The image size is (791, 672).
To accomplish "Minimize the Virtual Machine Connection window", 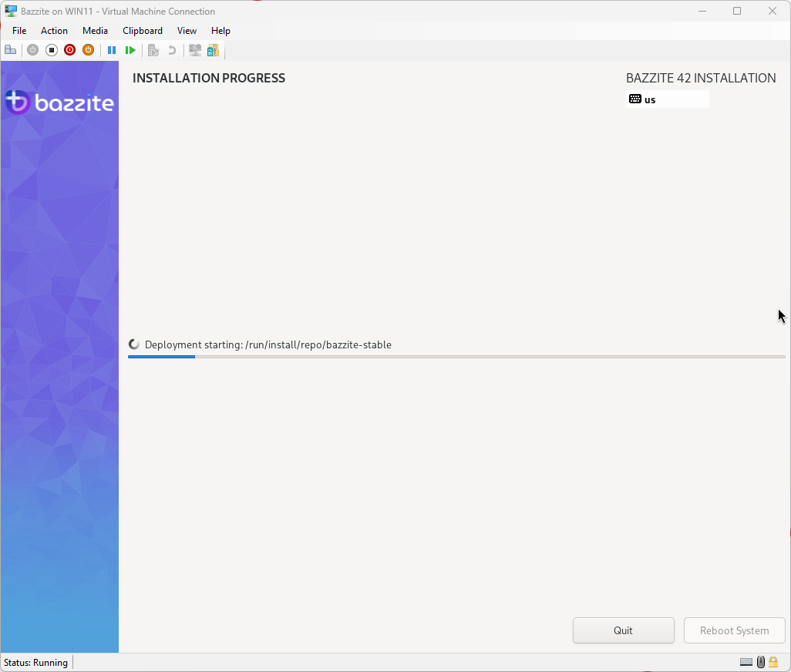I will tap(702, 11).
